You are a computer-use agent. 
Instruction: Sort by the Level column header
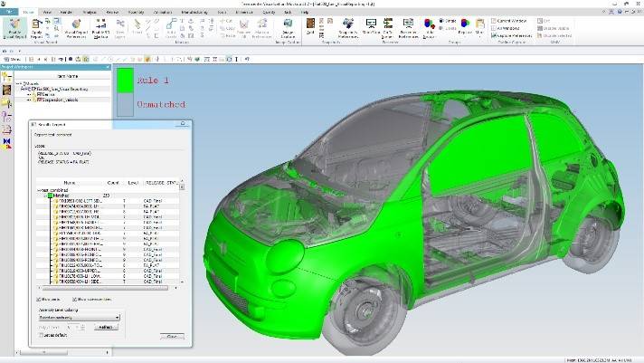[133, 183]
